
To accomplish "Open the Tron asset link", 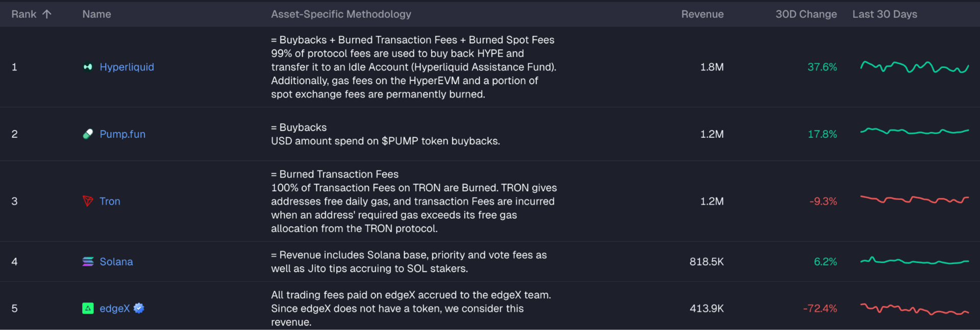I will pos(110,201).
